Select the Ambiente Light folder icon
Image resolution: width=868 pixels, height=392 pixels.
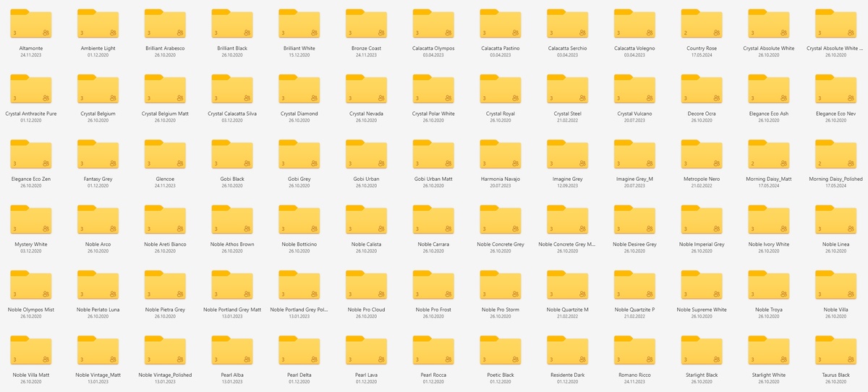click(x=98, y=24)
